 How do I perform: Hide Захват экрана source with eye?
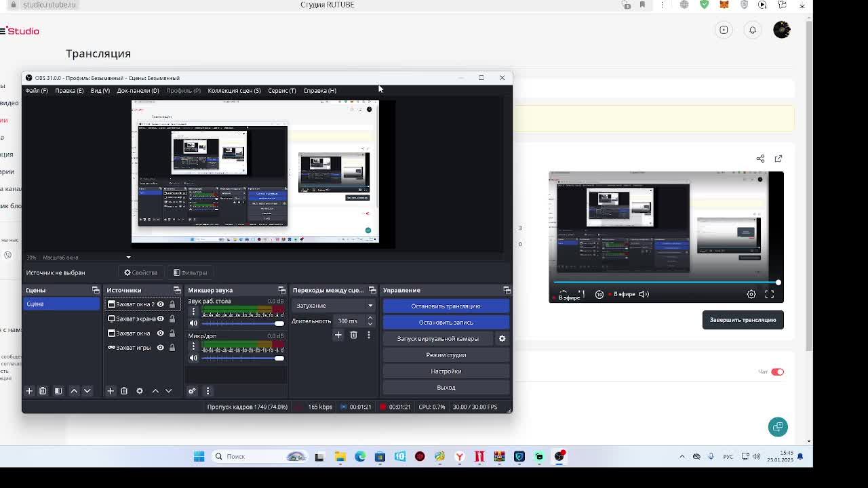pyautogui.click(x=161, y=319)
